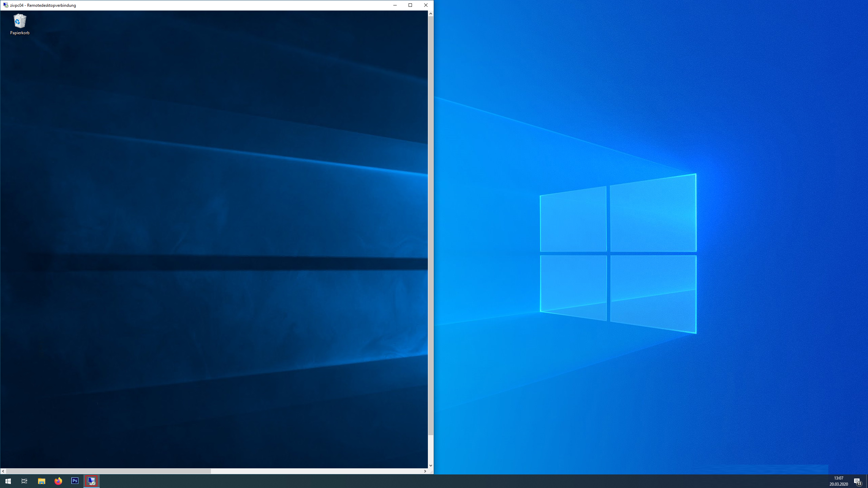This screenshot has height=488, width=868.
Task: Open Task View from the taskbar
Action: (24, 481)
